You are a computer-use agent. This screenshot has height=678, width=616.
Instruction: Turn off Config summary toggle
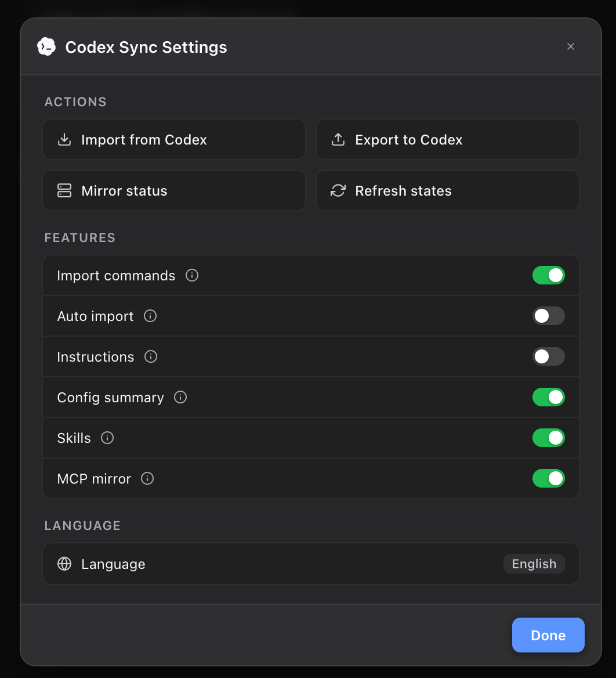coord(549,398)
